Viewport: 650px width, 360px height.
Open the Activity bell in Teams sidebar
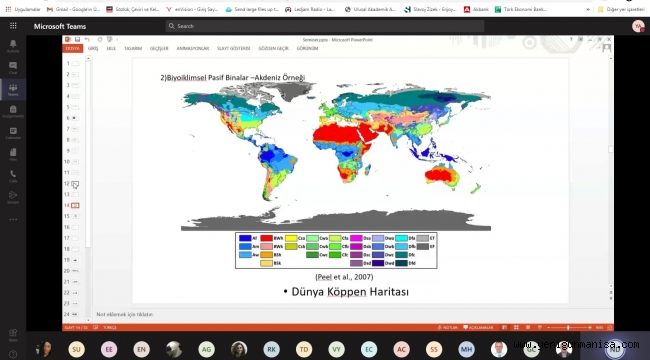click(13, 46)
